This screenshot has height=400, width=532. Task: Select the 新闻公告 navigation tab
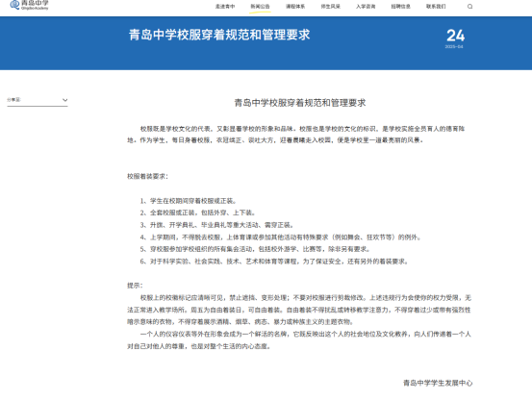260,7
